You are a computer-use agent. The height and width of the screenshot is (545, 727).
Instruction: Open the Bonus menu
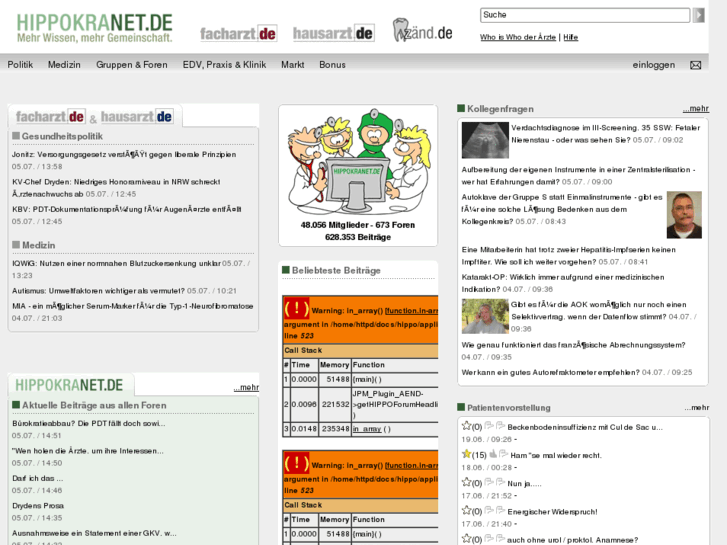[x=332, y=64]
